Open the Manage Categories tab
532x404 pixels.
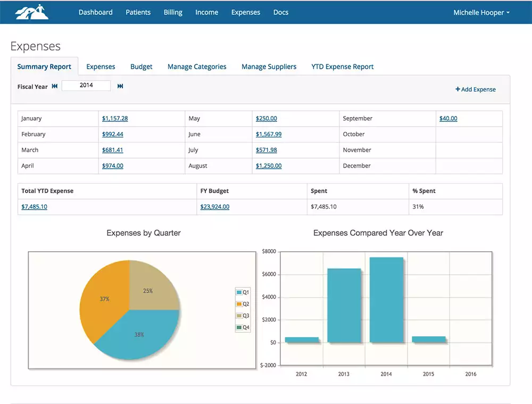click(x=197, y=67)
